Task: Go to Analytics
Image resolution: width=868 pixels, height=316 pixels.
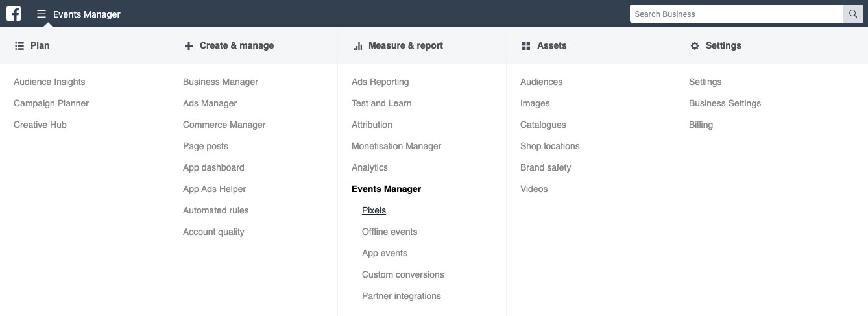Action: click(370, 167)
